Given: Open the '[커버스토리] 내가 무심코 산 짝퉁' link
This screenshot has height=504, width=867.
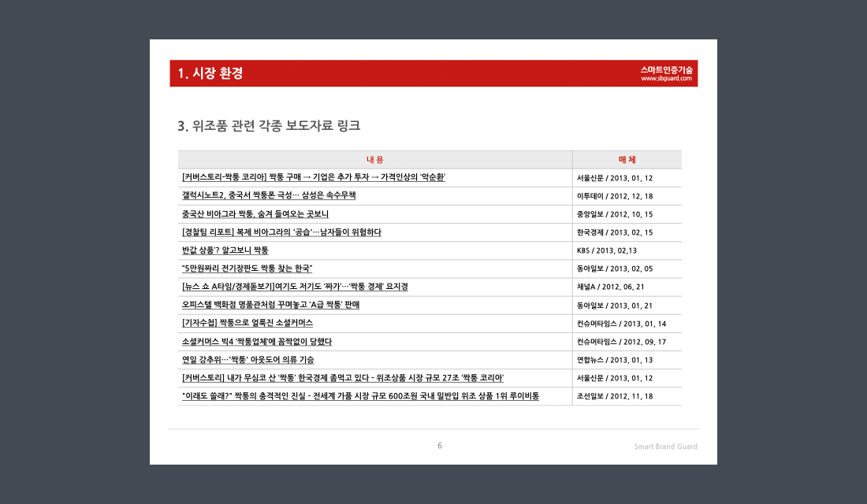Looking at the screenshot, I should click(x=343, y=378).
